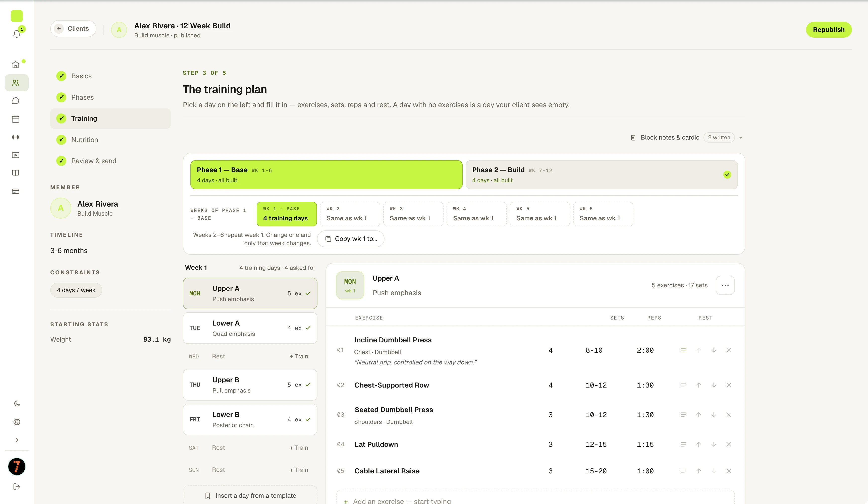Viewport: 868px width, 504px height.
Task: Select Wk 5 week card
Action: 540,214
